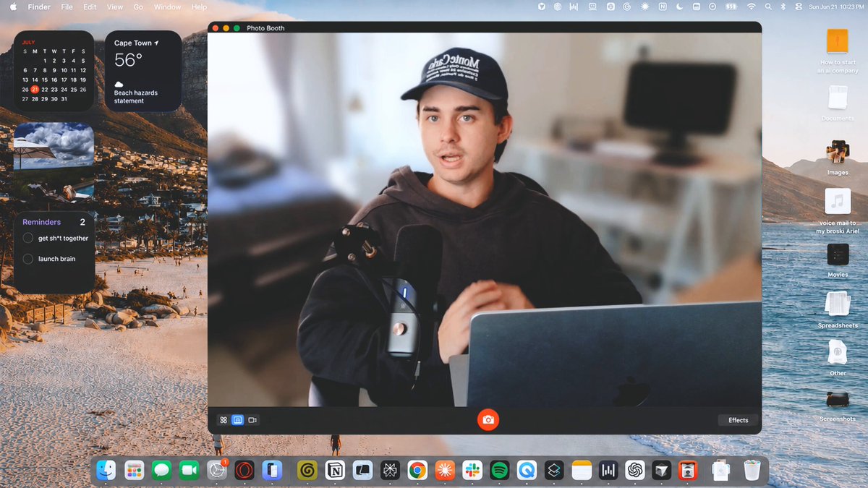Switch to four-photo burst mode
This screenshot has width=868, height=488.
pyautogui.click(x=224, y=420)
